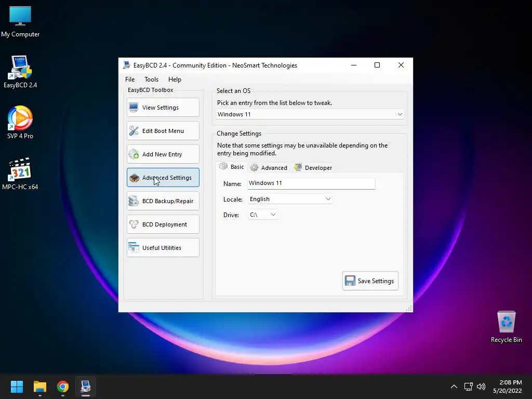Viewport: 532px width, 399px height.
Task: Select the Recycle Bin desktop icon
Action: point(506,327)
